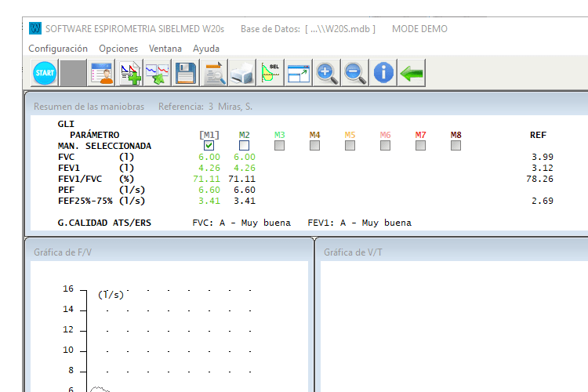Click the zoom in magnifier icon
Image resolution: width=588 pixels, height=392 pixels.
327,74
